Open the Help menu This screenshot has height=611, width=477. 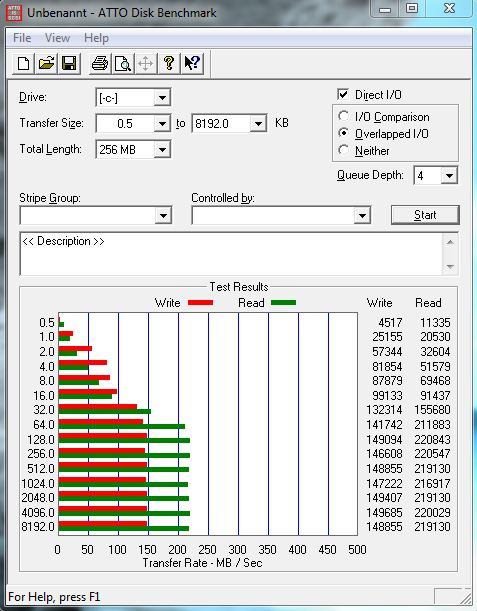point(96,38)
